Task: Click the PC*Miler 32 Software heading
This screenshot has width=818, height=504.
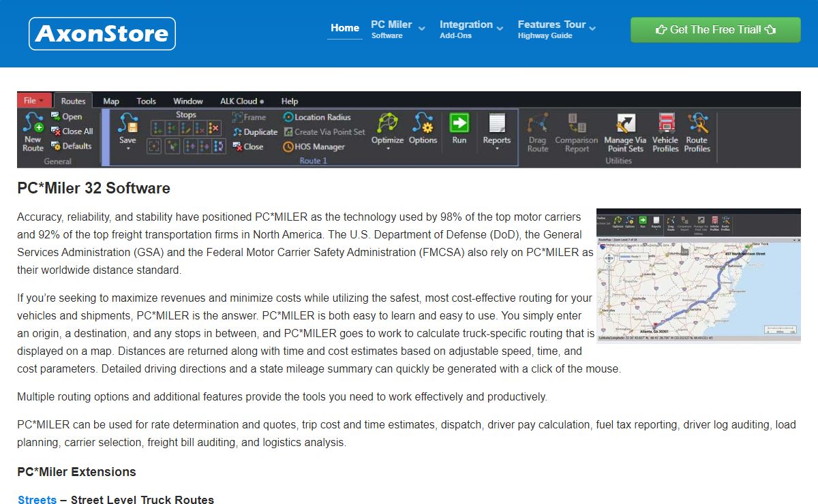Action: click(94, 188)
